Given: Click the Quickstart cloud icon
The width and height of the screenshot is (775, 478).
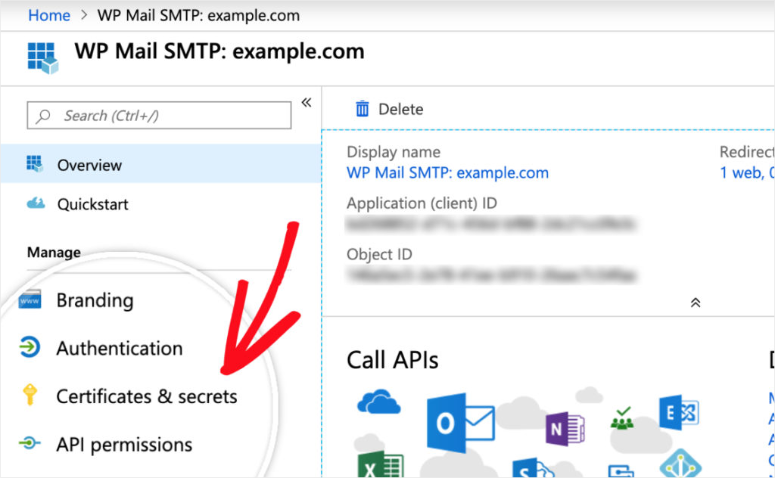Looking at the screenshot, I should tap(35, 203).
